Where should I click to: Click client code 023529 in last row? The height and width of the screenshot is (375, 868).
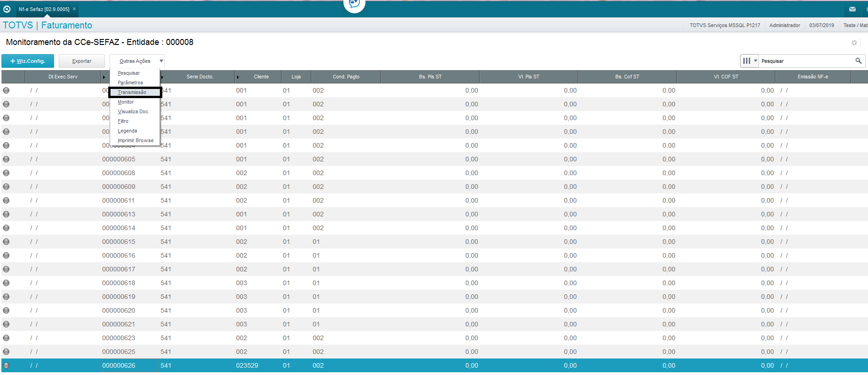pyautogui.click(x=247, y=365)
